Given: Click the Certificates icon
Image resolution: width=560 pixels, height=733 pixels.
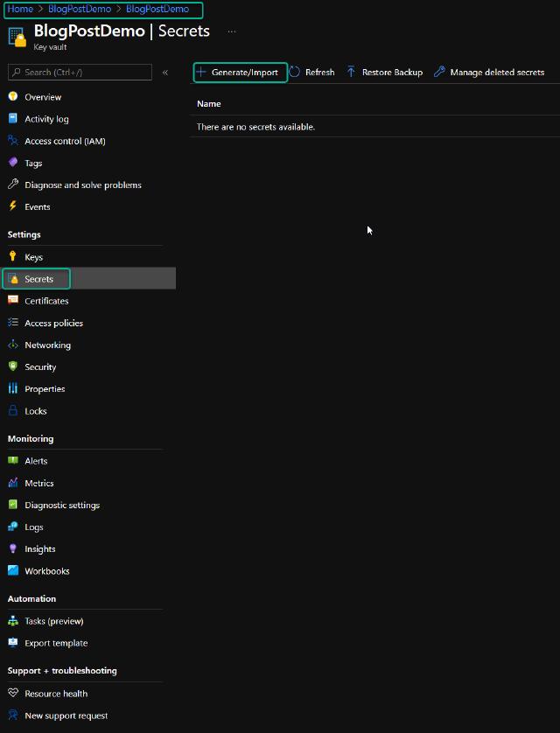Looking at the screenshot, I should (13, 301).
